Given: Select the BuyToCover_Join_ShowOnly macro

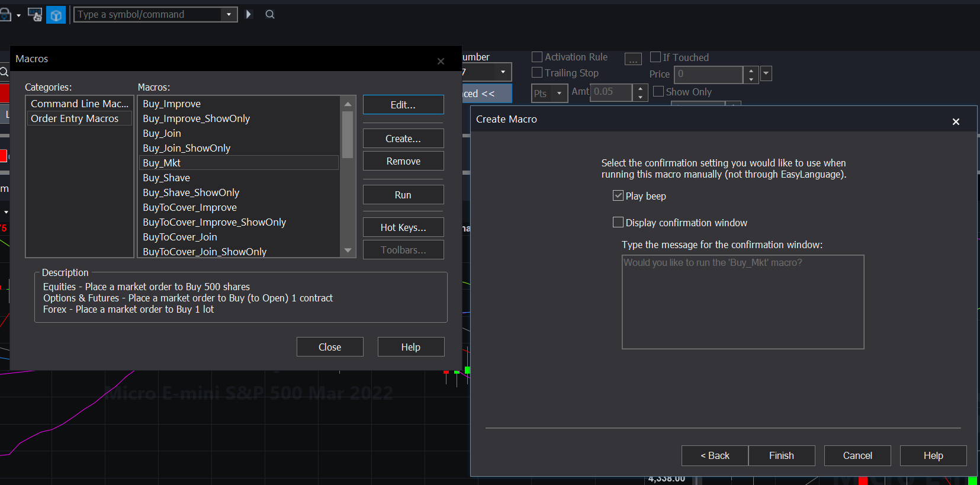Looking at the screenshot, I should coord(239,251).
